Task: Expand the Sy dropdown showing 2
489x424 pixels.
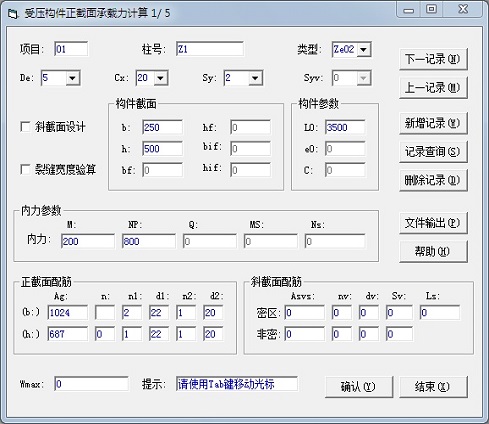Action: tap(255, 78)
